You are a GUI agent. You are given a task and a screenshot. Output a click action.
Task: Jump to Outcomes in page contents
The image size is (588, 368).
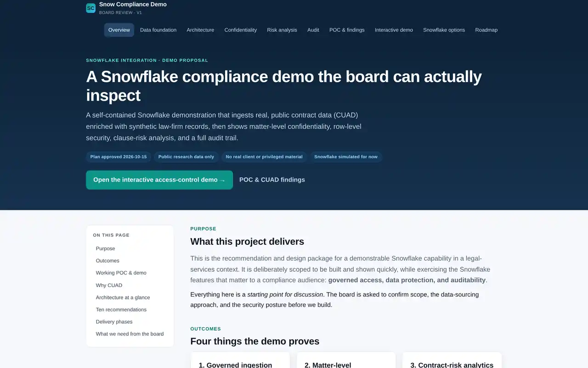tap(130, 261)
